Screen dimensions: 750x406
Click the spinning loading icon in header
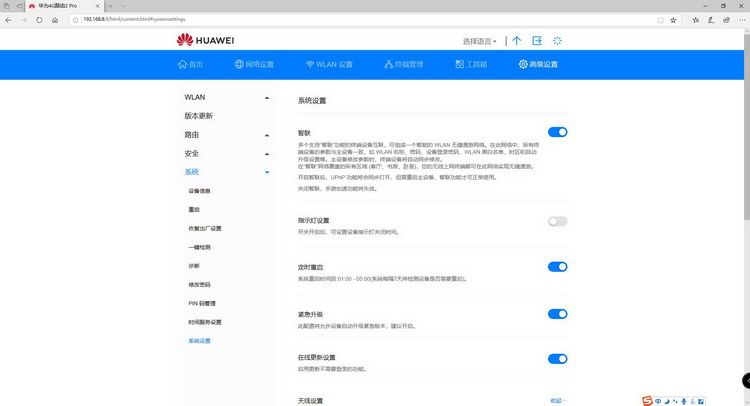click(557, 41)
